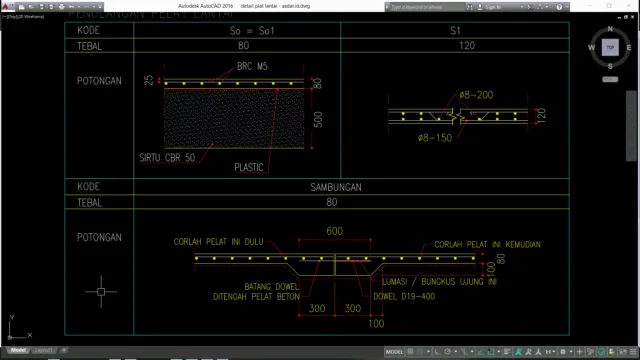Click the annotation scale 1:1 icon
The width and height of the screenshot is (640, 360).
[548, 352]
